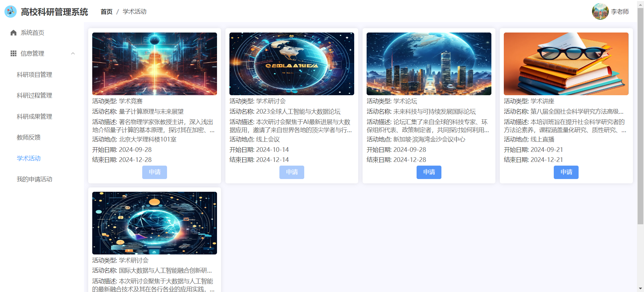The width and height of the screenshot is (644, 292).
Task: Click the page vertical scrollbar
Action: coord(640,116)
